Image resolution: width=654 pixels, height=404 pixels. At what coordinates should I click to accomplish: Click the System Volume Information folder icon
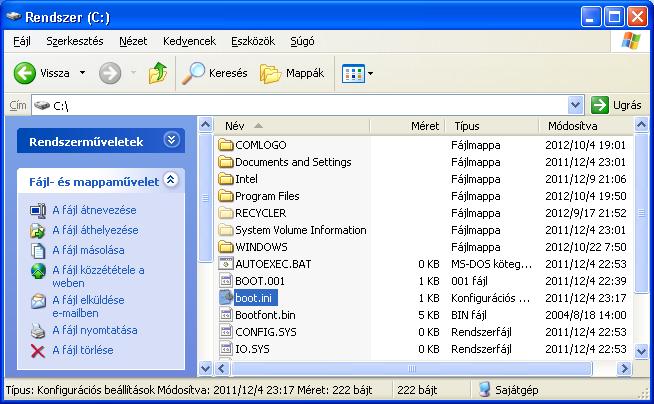point(226,230)
